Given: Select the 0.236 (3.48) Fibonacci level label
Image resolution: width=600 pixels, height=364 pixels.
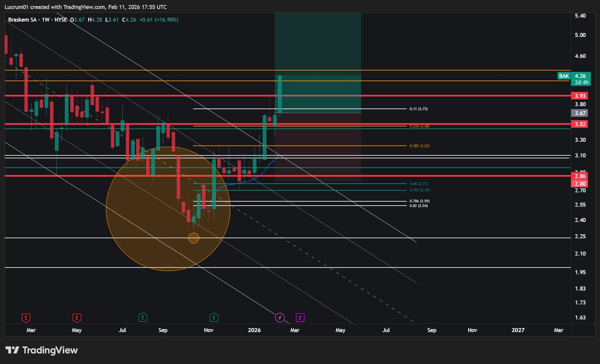Looking at the screenshot, I should click(x=419, y=126).
